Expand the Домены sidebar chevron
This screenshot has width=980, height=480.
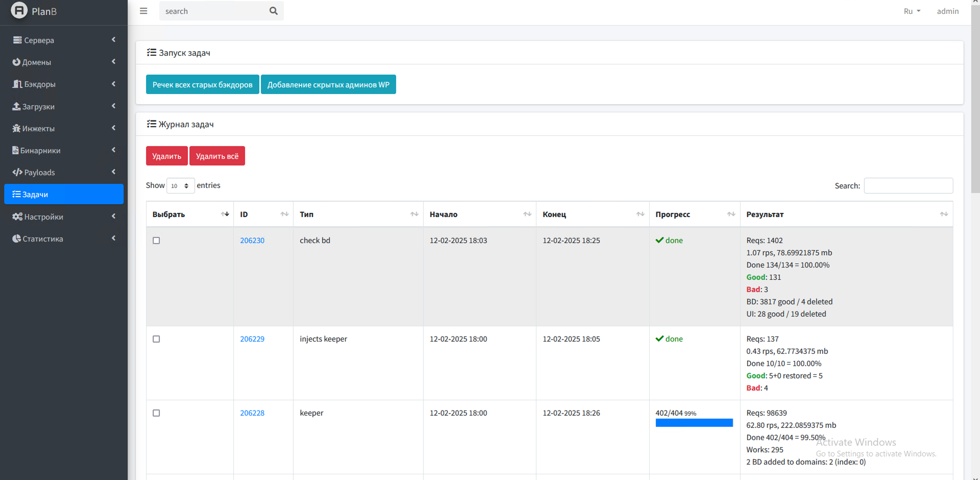pyautogui.click(x=113, y=62)
